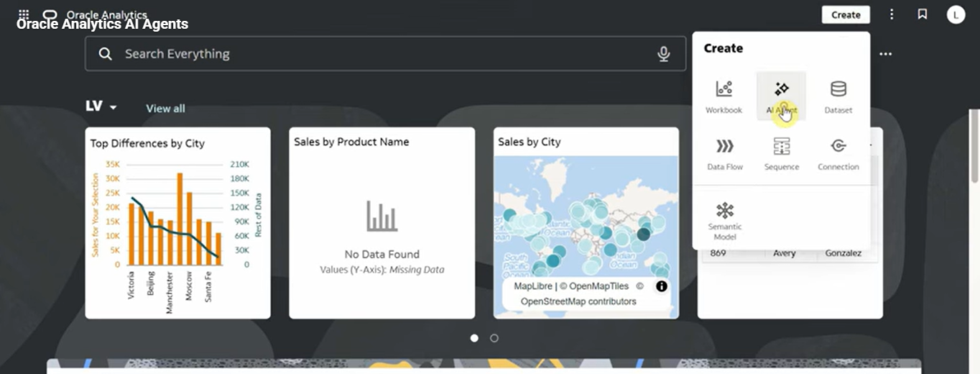Create a new AI Agent
Viewport: 980px width, 374px height.
click(x=781, y=96)
